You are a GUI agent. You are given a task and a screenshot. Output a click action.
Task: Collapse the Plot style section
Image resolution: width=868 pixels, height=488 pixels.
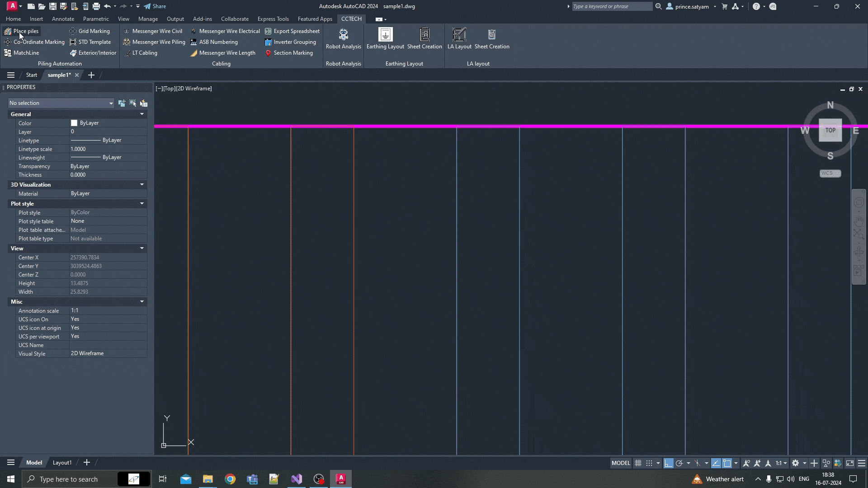pyautogui.click(x=142, y=204)
